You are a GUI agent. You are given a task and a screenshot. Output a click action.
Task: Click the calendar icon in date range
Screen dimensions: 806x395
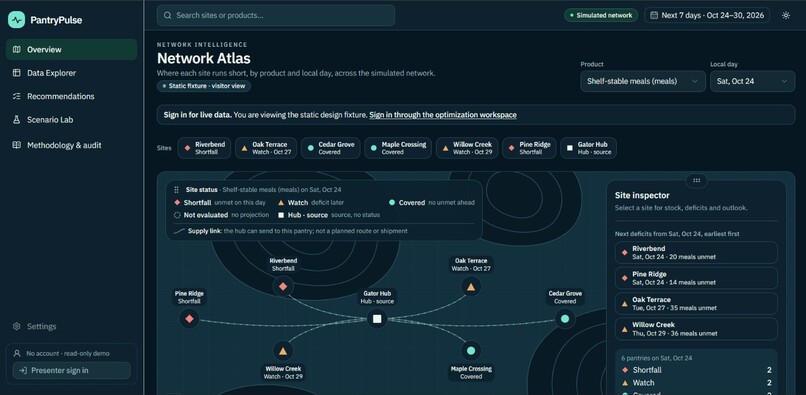click(654, 15)
